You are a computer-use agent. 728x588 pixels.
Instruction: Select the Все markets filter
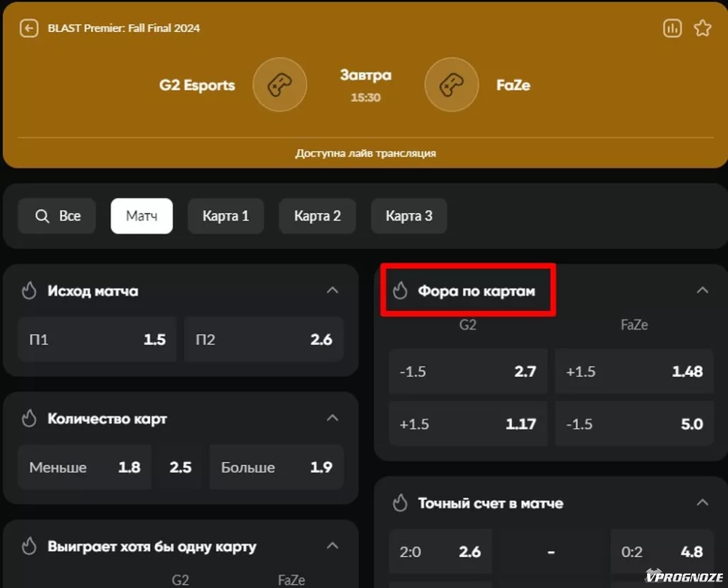[x=57, y=216]
